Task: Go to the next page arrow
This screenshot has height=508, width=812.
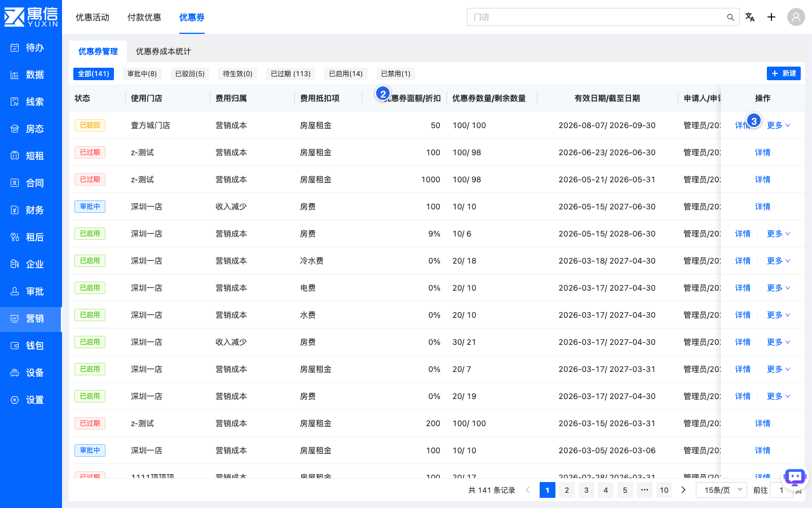Action: (x=683, y=490)
